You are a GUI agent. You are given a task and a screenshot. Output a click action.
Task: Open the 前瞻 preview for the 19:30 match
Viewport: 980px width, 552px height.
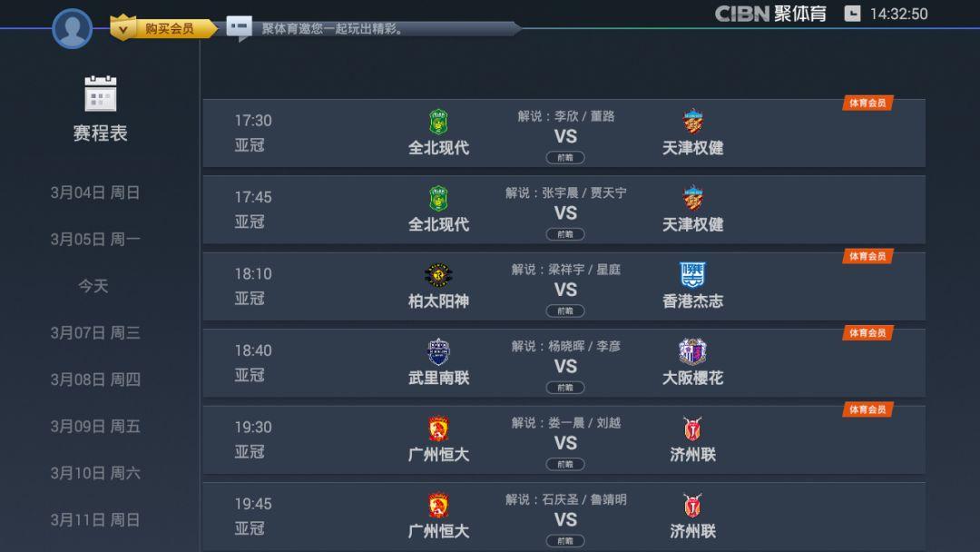[x=565, y=465]
